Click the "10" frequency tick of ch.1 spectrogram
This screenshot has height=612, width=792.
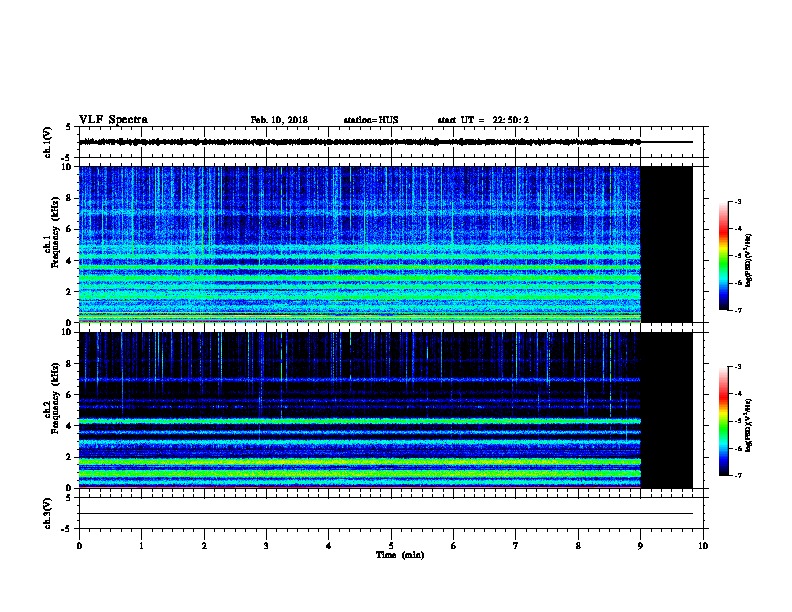(x=68, y=167)
